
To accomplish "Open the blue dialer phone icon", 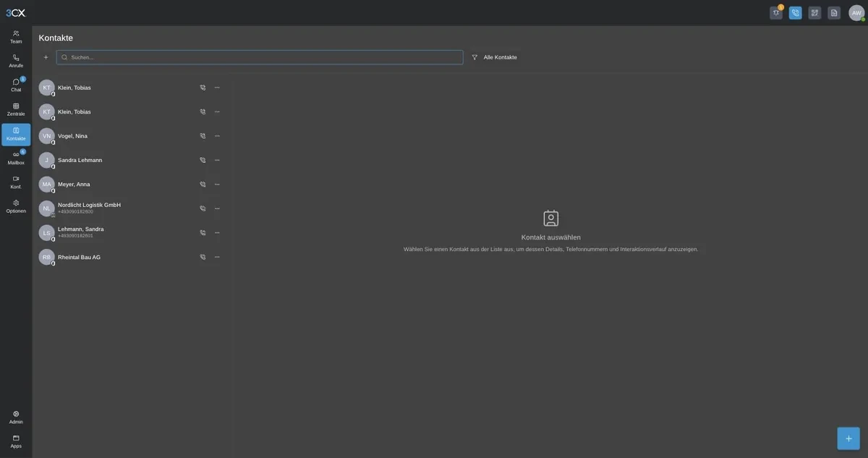I will pyautogui.click(x=796, y=12).
